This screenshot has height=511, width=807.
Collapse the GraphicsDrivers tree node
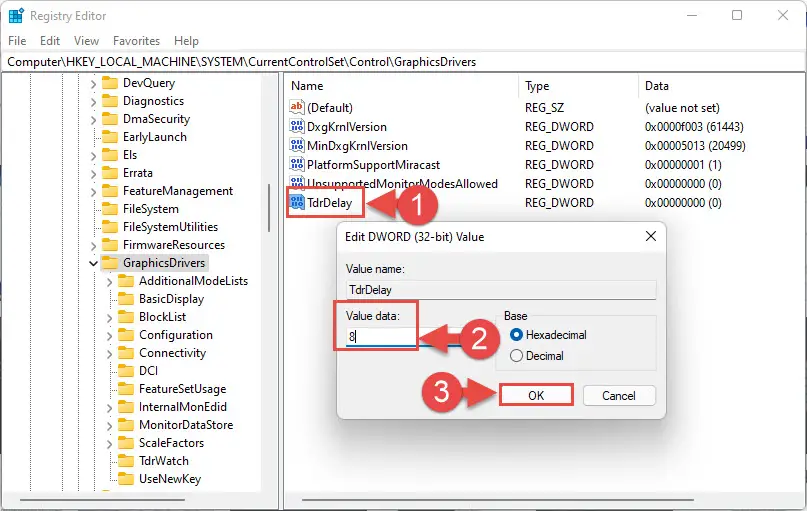coord(93,263)
